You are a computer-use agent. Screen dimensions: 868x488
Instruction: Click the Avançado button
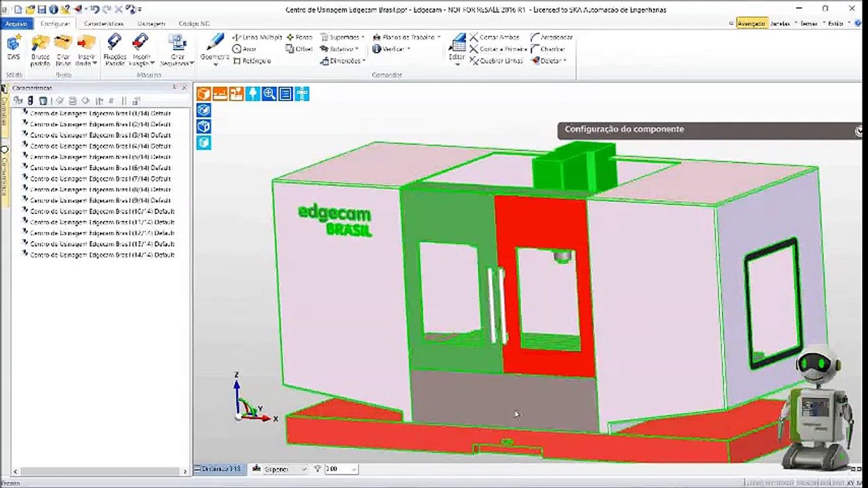pos(751,23)
